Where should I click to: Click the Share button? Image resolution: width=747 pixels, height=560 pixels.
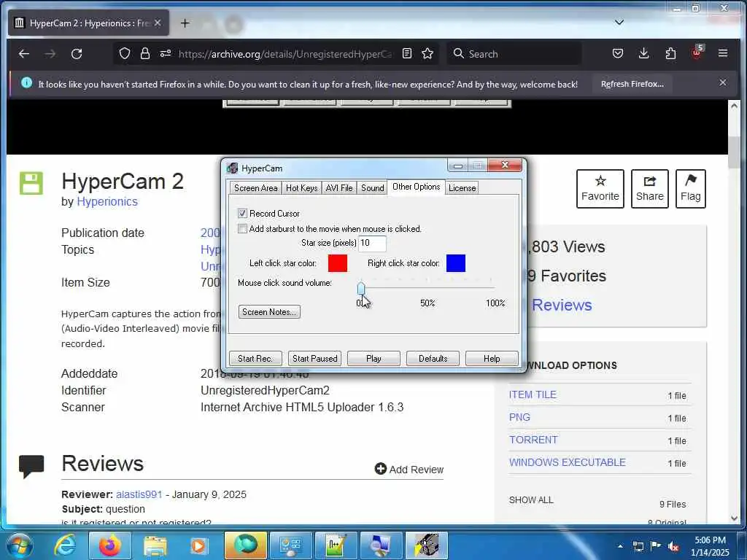[x=650, y=189]
